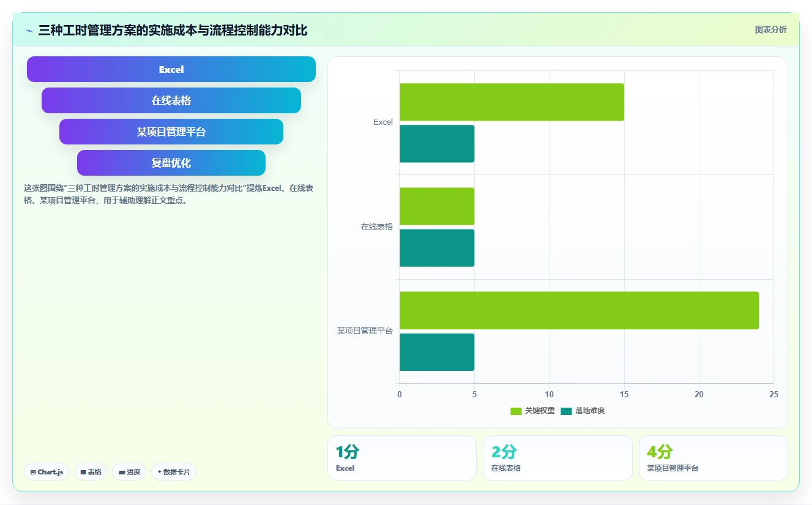This screenshot has width=812, height=505.
Task: Click the 表格 tag chip
Action: click(x=91, y=472)
